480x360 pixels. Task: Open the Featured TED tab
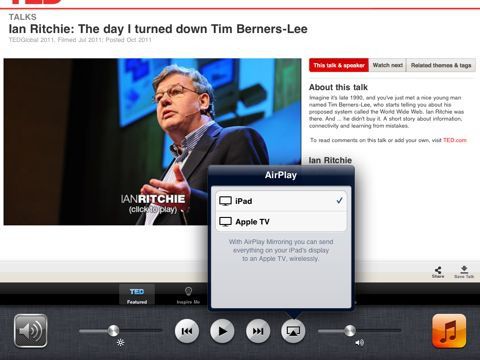[137, 295]
